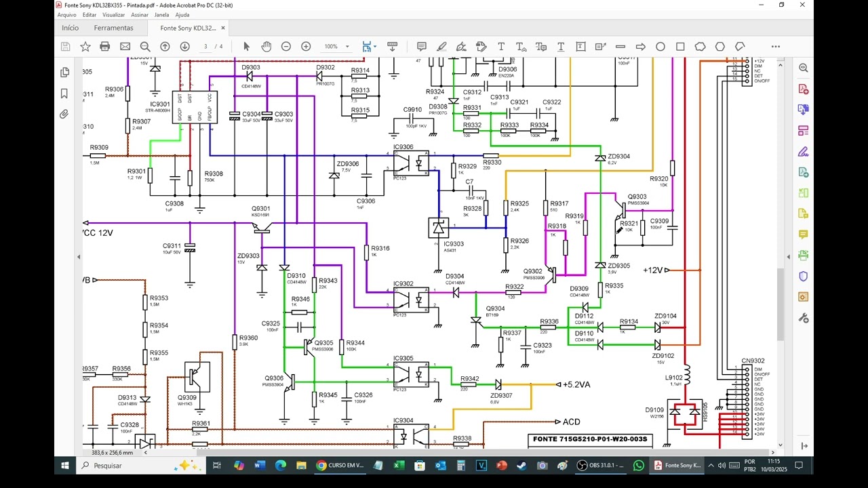Pick the rectangle drawing tool
Image resolution: width=868 pixels, height=488 pixels.
(x=680, y=47)
